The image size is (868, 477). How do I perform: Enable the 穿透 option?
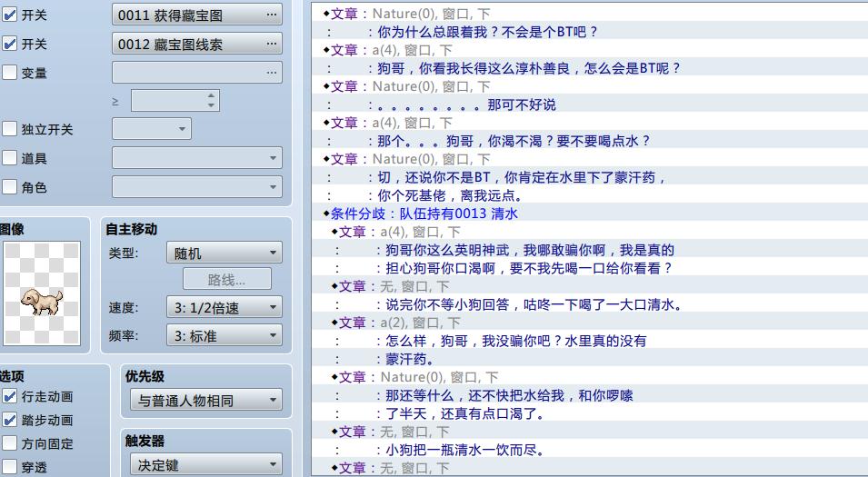(x=9, y=467)
